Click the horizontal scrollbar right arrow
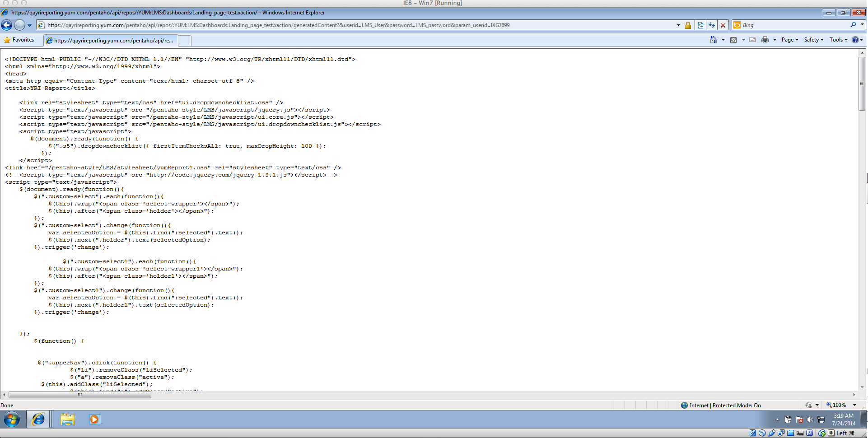The image size is (868, 438). (x=854, y=395)
